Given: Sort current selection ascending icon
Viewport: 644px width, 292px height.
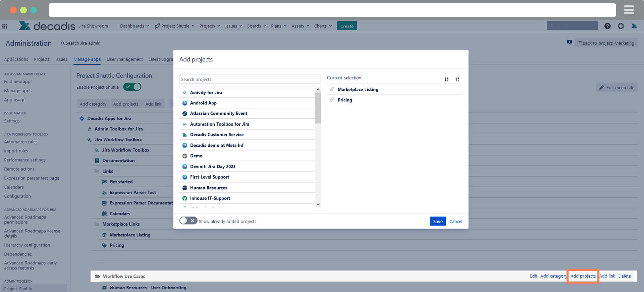Looking at the screenshot, I should [x=446, y=80].
